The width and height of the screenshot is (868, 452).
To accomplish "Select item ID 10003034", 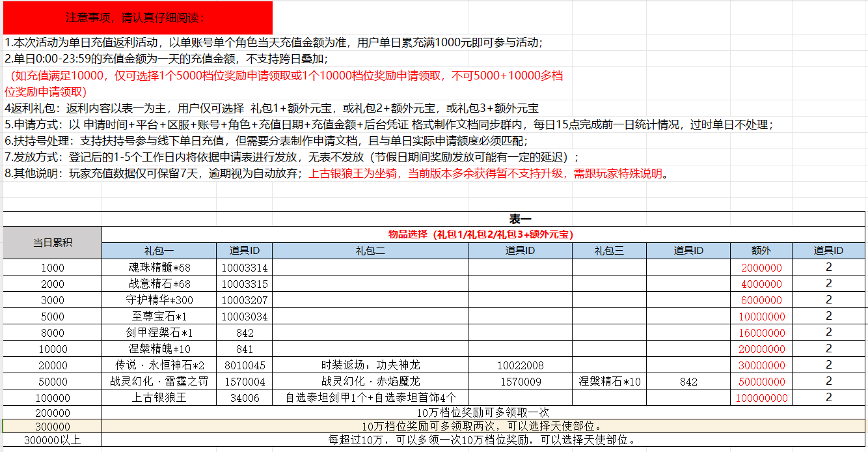I will (245, 316).
